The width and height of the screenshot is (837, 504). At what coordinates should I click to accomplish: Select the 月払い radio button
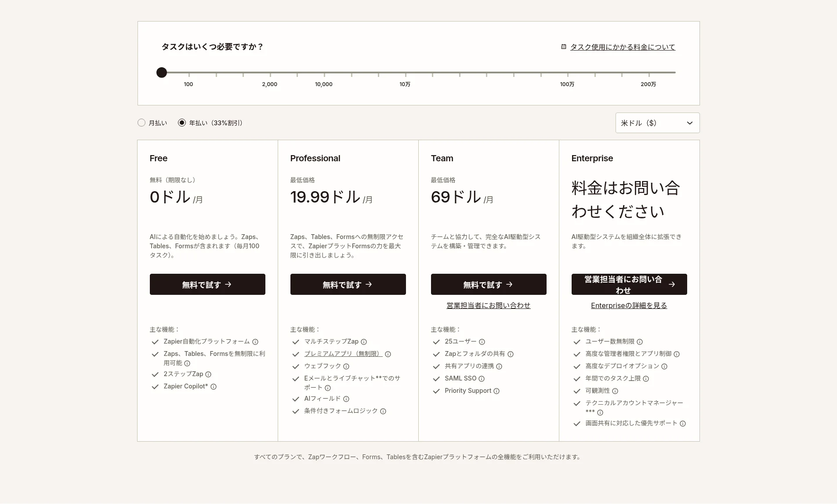click(x=141, y=123)
